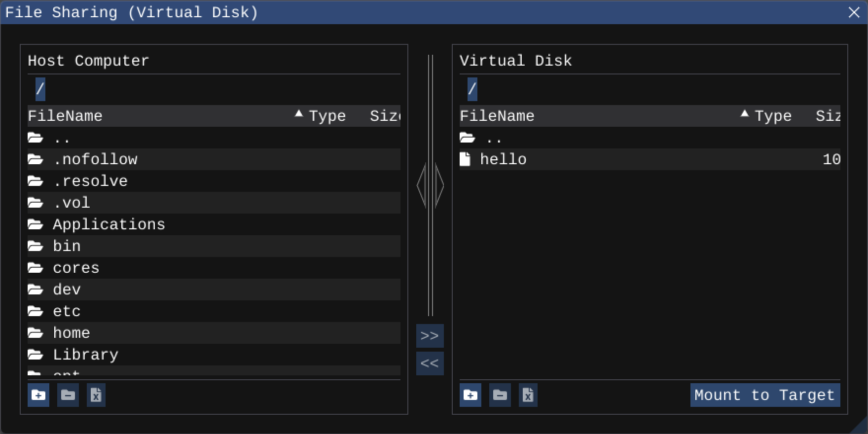Viewport: 868px width, 434px height.
Task: Grab the vertical splitter between panels
Action: (431, 185)
